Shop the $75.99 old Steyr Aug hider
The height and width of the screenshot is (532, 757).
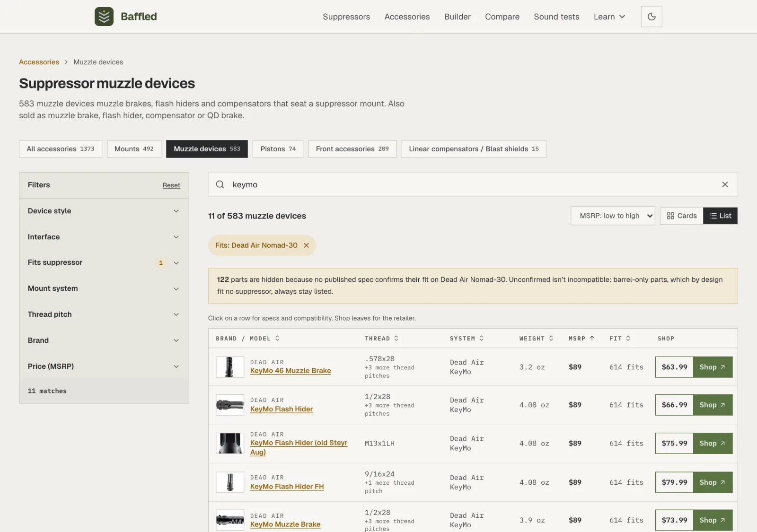click(713, 444)
